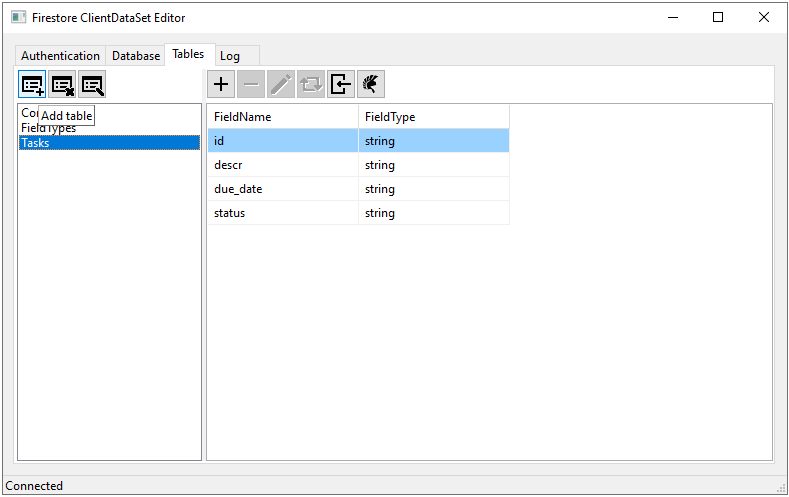Click the disabled minus remove-field button

[251, 84]
